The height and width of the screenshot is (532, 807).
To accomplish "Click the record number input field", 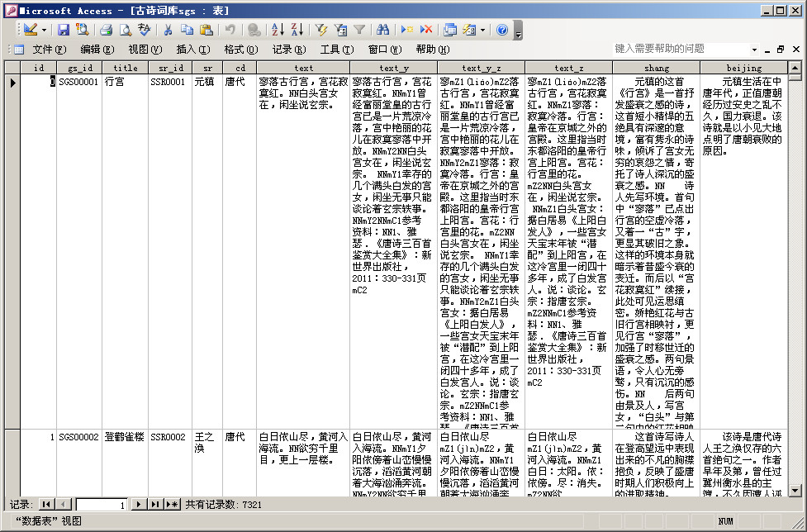I will [102, 505].
